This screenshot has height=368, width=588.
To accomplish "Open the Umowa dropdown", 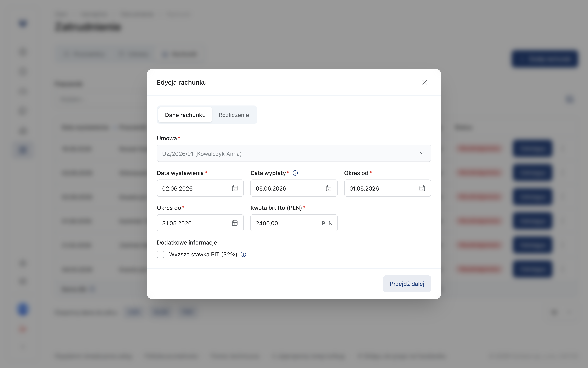I will 294,153.
